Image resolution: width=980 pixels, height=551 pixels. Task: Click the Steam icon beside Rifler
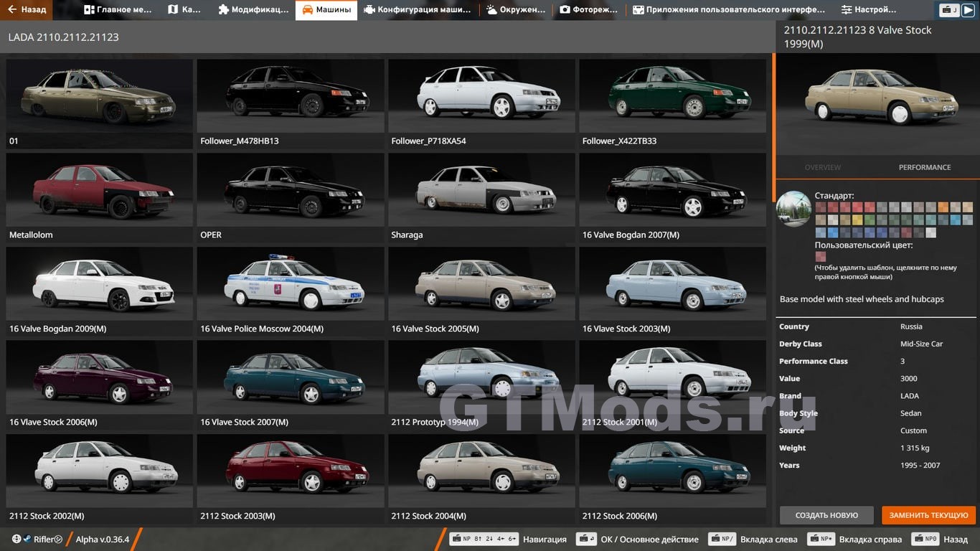pos(27,540)
